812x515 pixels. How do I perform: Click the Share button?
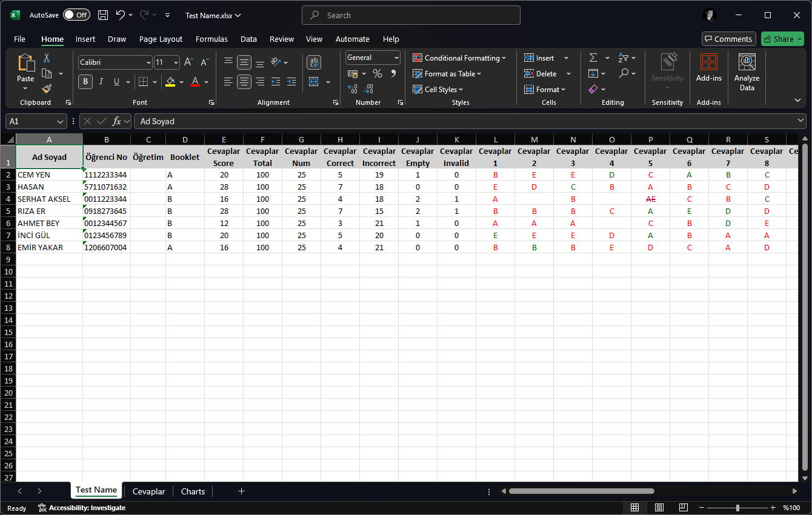pos(782,38)
